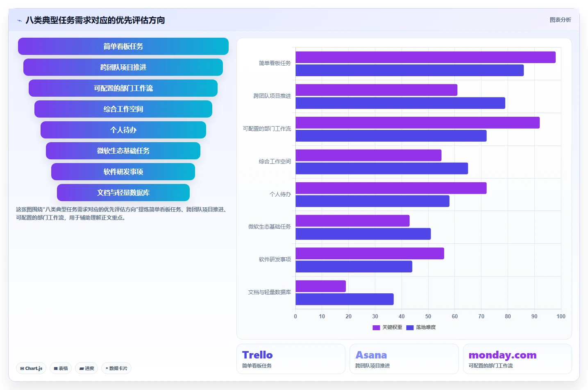Select the 可配置的部门工作流 funnel stage
This screenshot has width=588, height=390.
point(123,88)
